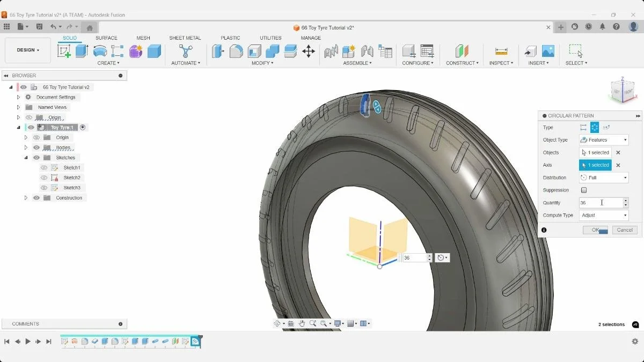Select the Automate tool icon
The image size is (644, 362).
(x=186, y=51)
